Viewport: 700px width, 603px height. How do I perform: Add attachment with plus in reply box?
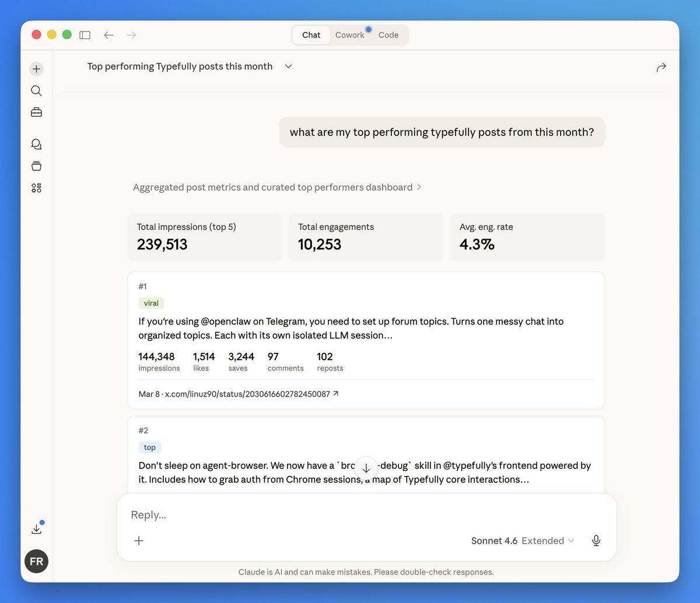pos(139,541)
